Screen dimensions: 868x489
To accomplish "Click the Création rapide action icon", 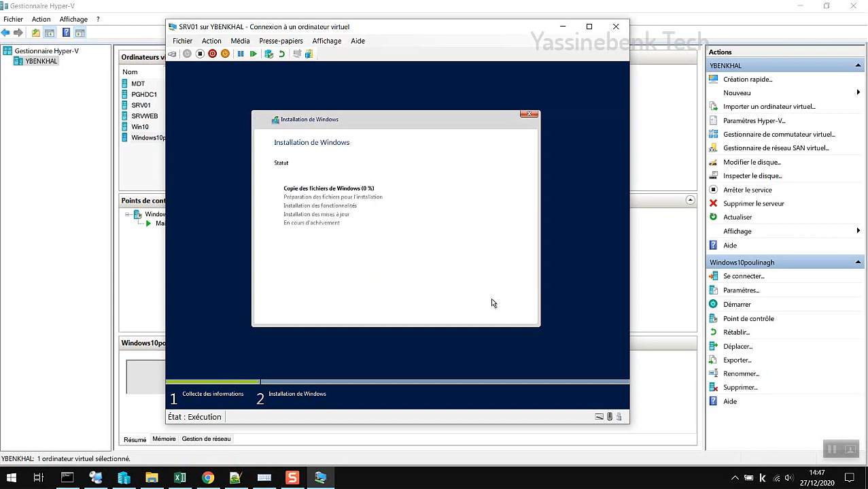I will [x=713, y=79].
